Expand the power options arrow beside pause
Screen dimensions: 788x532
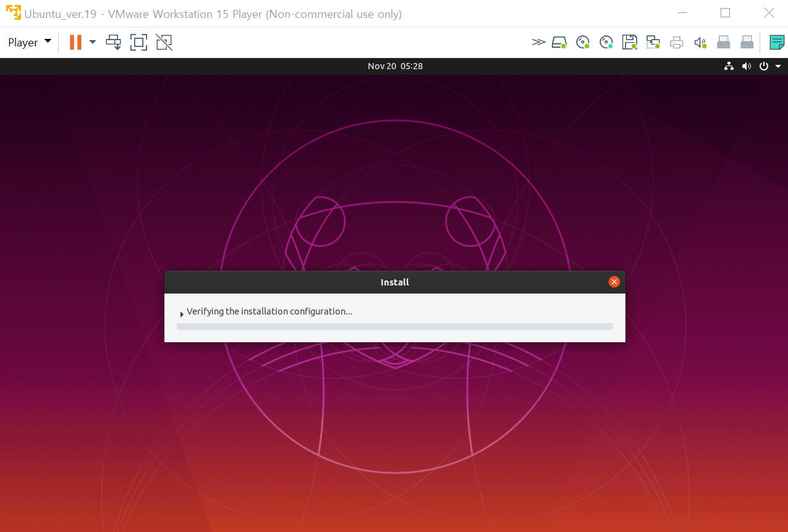point(93,42)
